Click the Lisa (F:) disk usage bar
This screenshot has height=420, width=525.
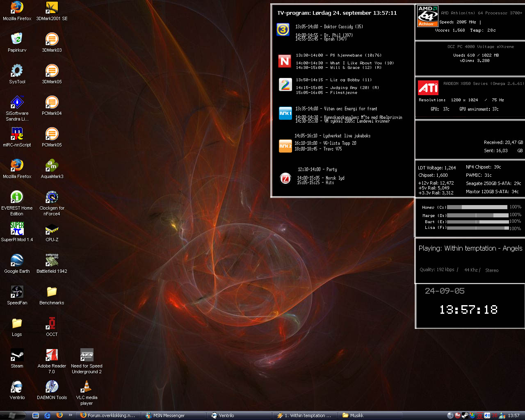pos(478,228)
